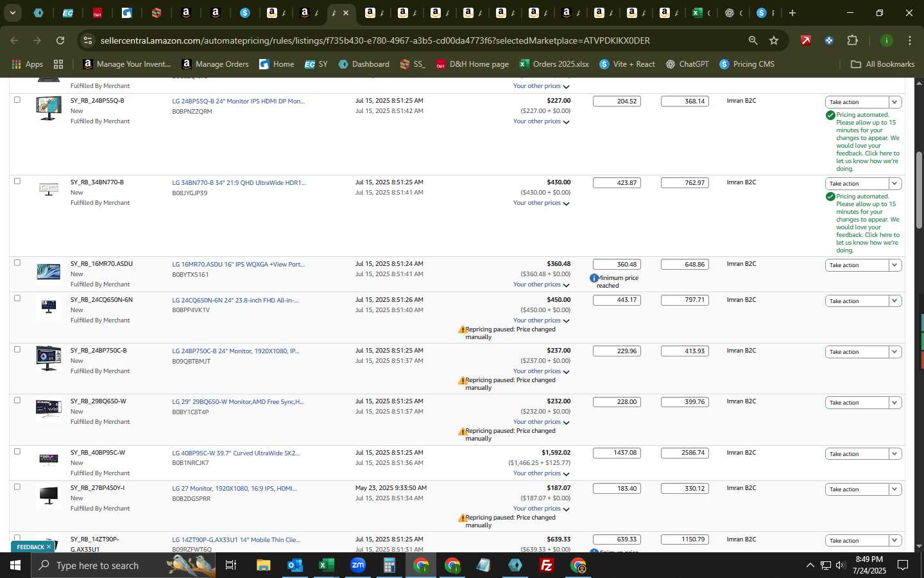Expand Your other prices for $430.00 listing

coord(542,203)
